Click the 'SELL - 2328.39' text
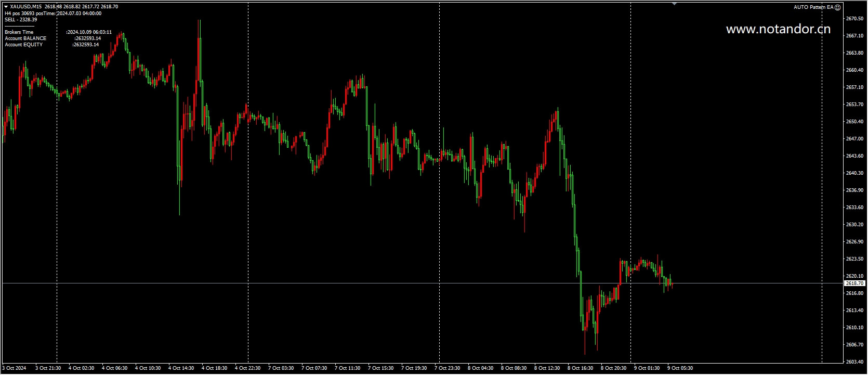Image resolution: width=868 pixels, height=375 pixels. tap(21, 20)
